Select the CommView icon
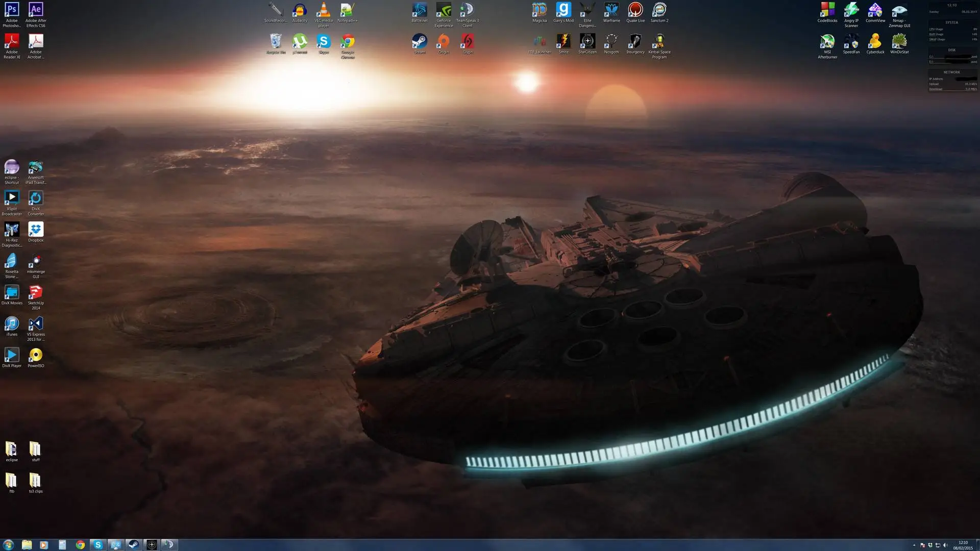 (x=875, y=13)
